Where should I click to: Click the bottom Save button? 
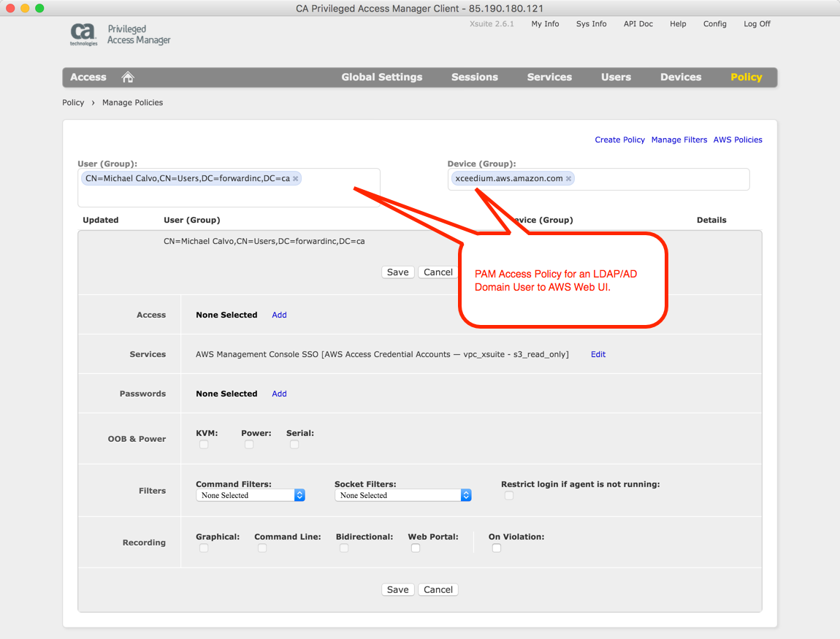(x=397, y=590)
